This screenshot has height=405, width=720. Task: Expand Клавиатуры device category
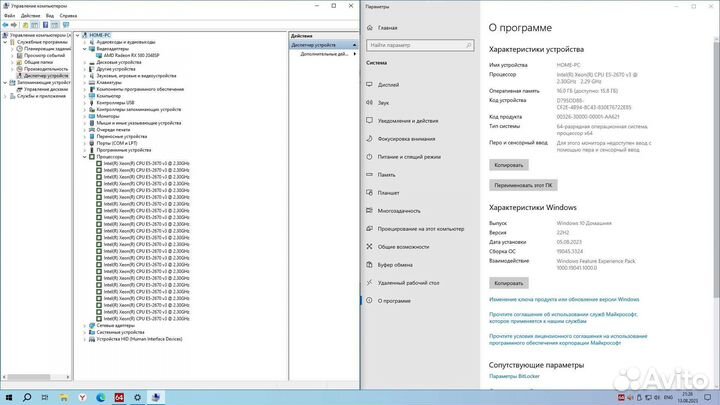click(85, 83)
